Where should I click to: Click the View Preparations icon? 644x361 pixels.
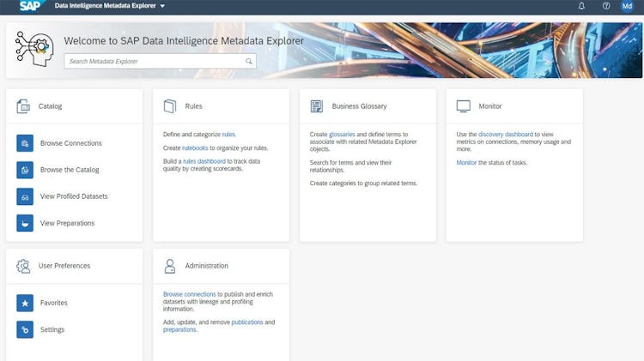point(25,223)
